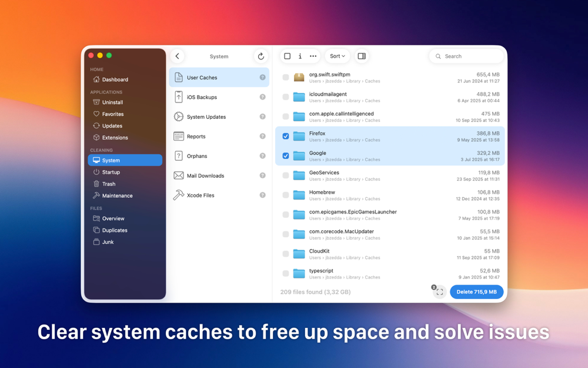Uncheck the Firefox cache checkbox
The height and width of the screenshot is (368, 588).
(x=286, y=137)
